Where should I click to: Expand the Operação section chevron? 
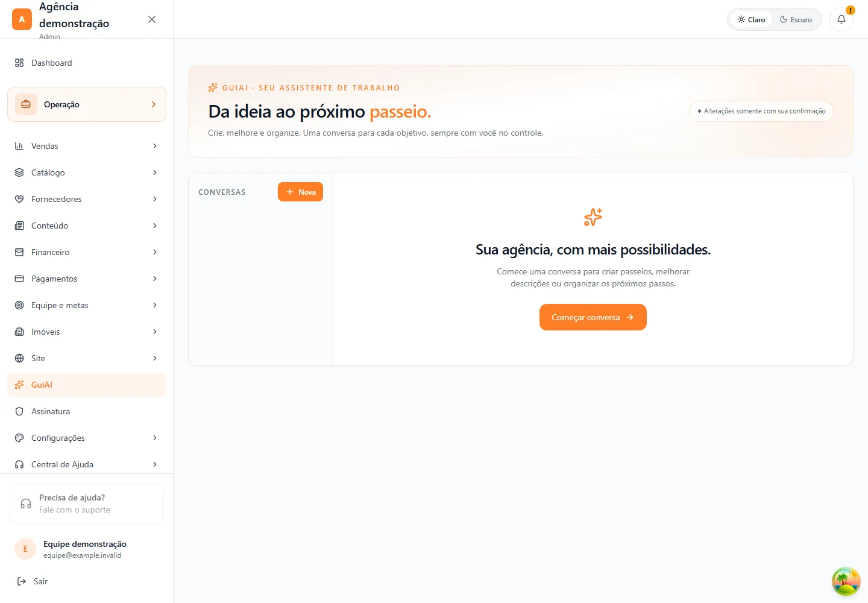coord(154,104)
